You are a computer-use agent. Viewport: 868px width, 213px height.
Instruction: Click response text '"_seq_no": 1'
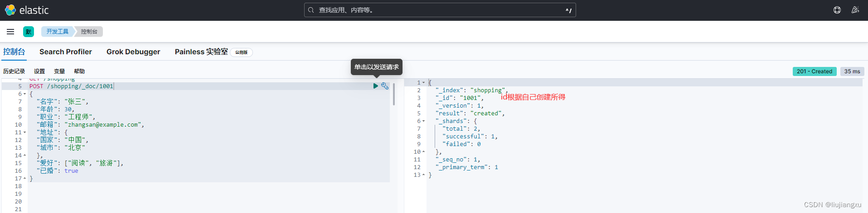[x=456, y=160]
